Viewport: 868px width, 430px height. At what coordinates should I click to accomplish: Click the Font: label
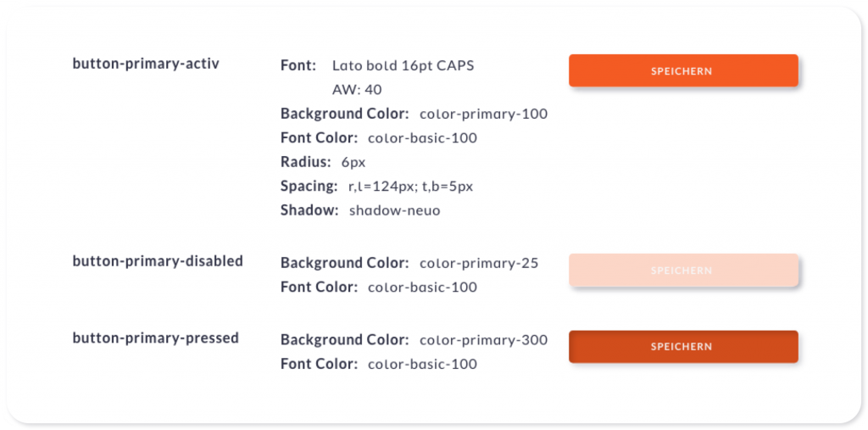[298, 65]
